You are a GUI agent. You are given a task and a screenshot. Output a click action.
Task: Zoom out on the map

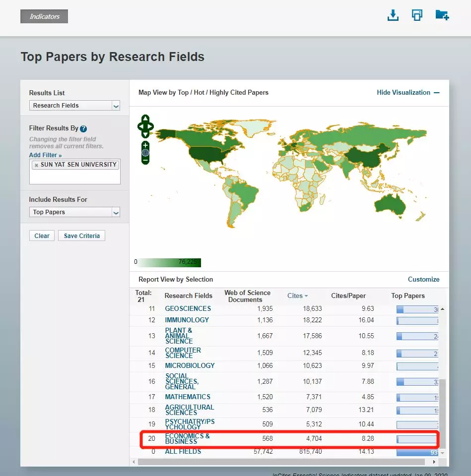(145, 160)
